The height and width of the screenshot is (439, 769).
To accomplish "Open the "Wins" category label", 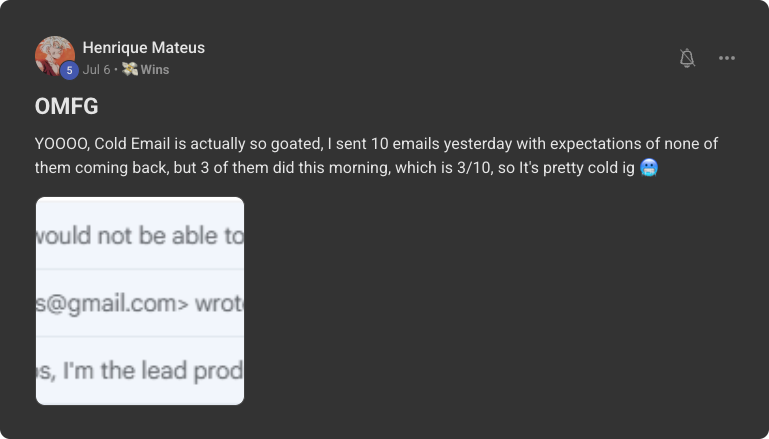I will 154,70.
